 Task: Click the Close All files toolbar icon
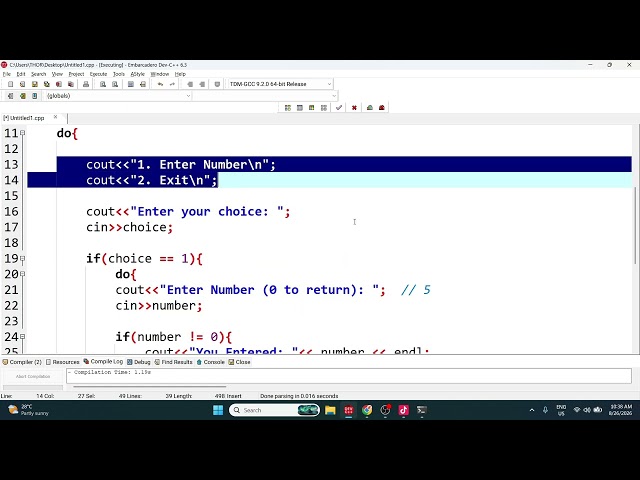pyautogui.click(x=71, y=84)
